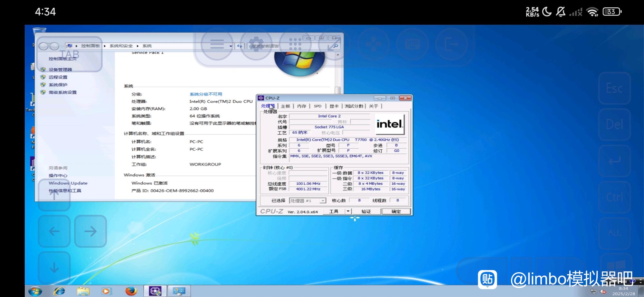Tap the virtual down arrow key
This screenshot has height=297, width=644.
pyautogui.click(x=54, y=267)
